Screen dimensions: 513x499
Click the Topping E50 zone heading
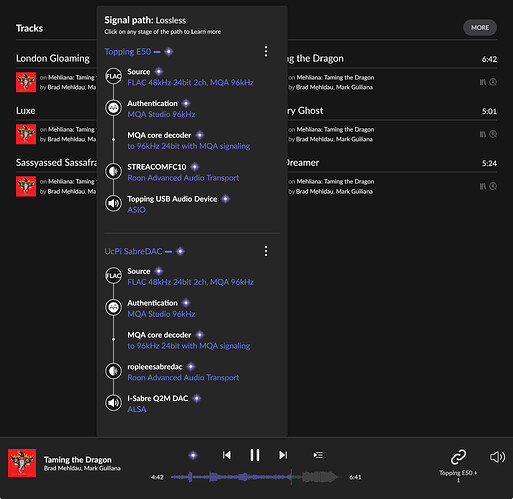(x=128, y=52)
